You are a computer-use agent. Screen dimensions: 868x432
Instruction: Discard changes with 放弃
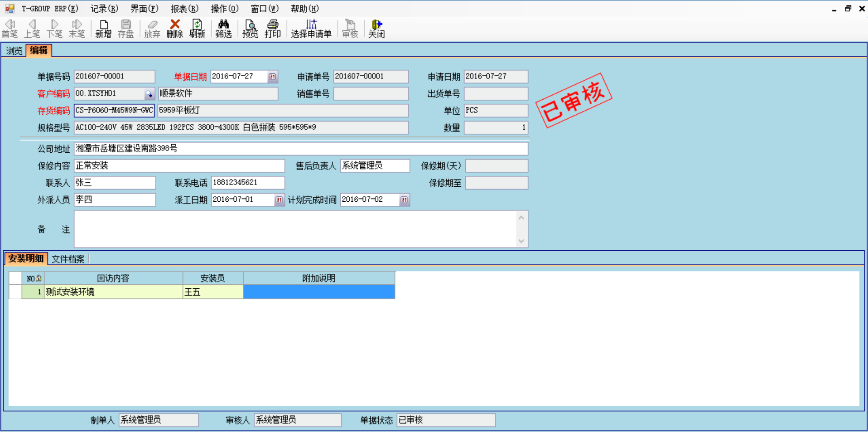(x=152, y=29)
